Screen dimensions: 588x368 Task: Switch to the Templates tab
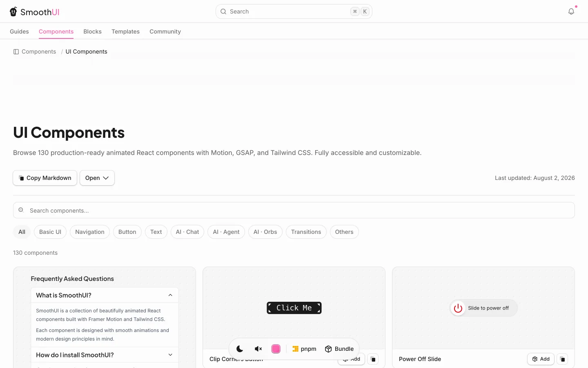[x=125, y=31]
